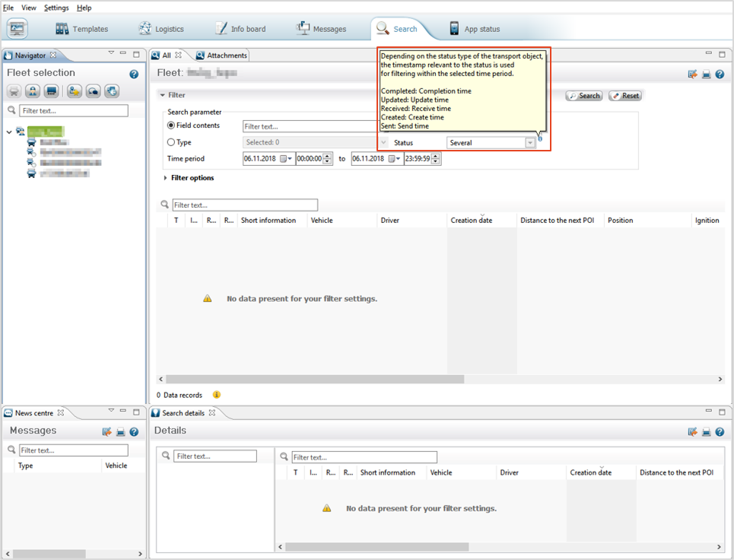The height and width of the screenshot is (560, 734).
Task: Click the results table filter text field
Action: coord(245,205)
